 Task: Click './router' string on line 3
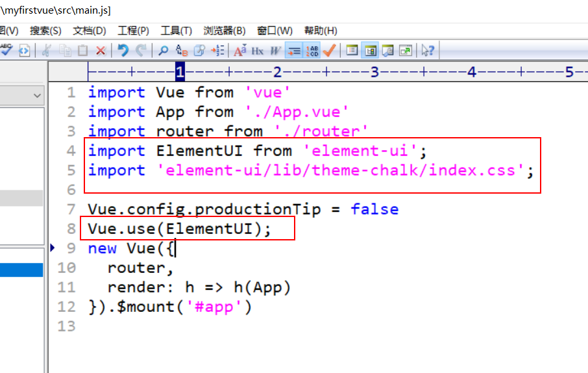(321, 131)
